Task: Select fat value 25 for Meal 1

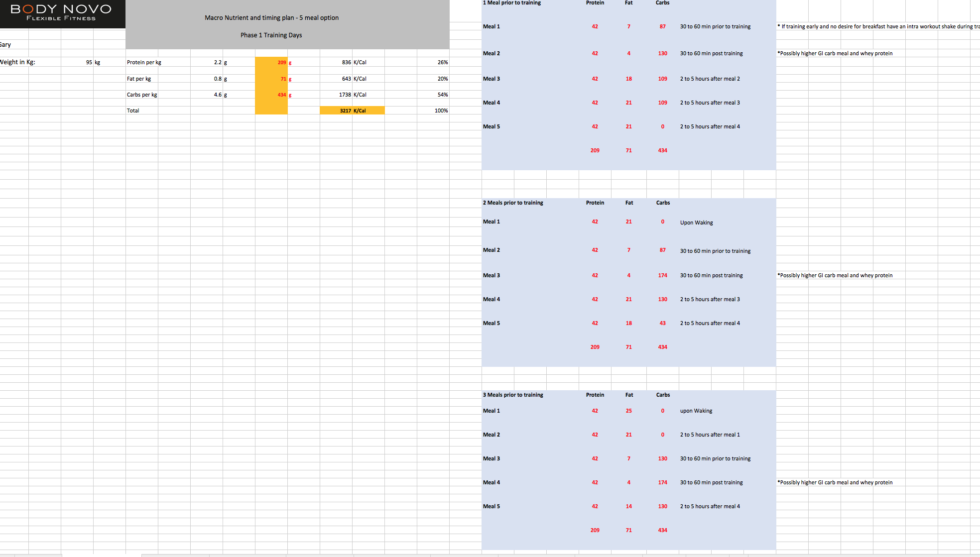Action: (629, 411)
